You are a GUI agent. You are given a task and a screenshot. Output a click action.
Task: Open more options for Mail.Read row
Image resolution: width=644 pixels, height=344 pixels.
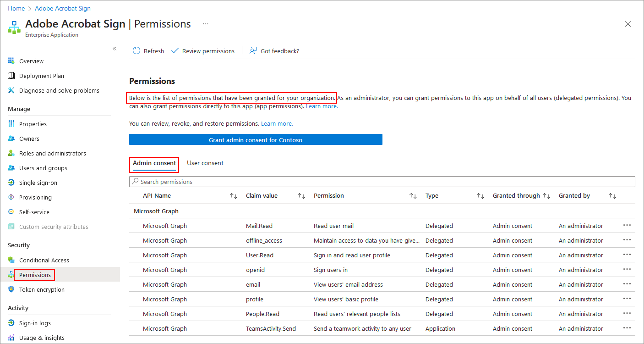[x=627, y=225]
